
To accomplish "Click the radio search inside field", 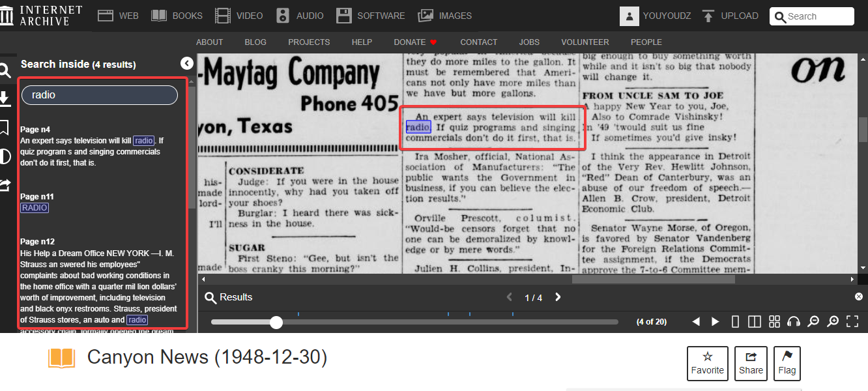I will pos(100,95).
